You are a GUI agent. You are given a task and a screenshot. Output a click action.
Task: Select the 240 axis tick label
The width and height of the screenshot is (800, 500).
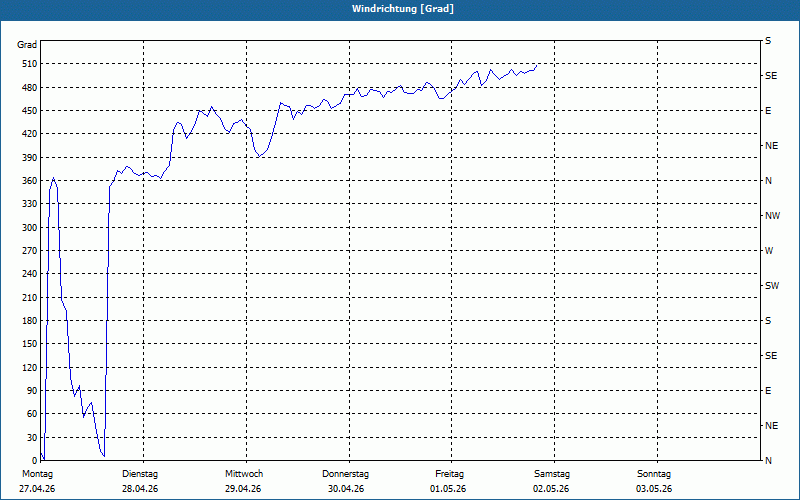30,274
